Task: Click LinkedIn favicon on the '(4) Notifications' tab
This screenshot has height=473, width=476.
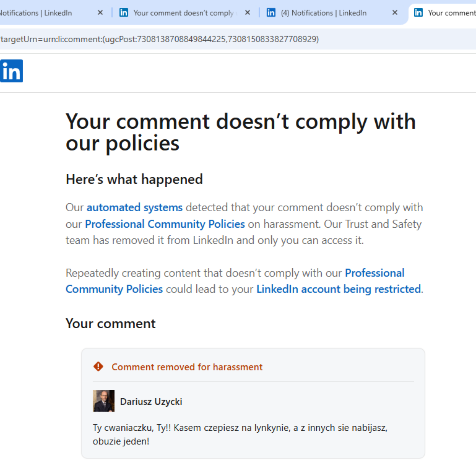Action: 271,13
